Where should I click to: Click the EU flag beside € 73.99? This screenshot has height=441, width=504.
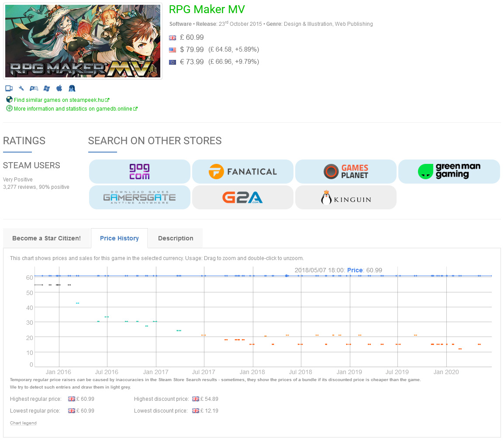click(173, 62)
